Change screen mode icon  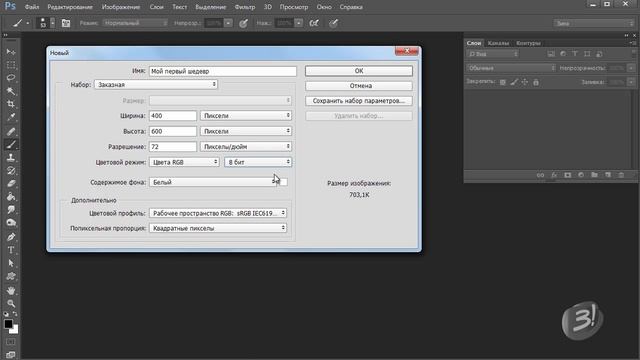click(x=11, y=354)
